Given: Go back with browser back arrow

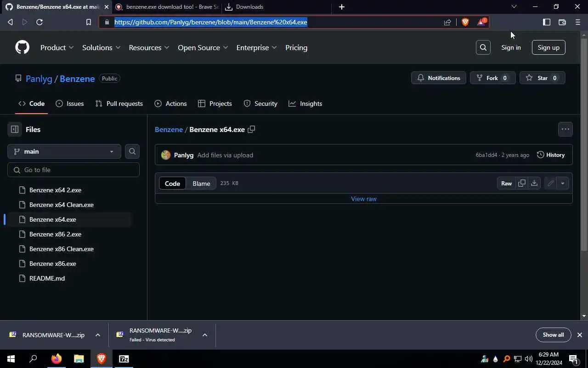Looking at the screenshot, I should [x=10, y=22].
